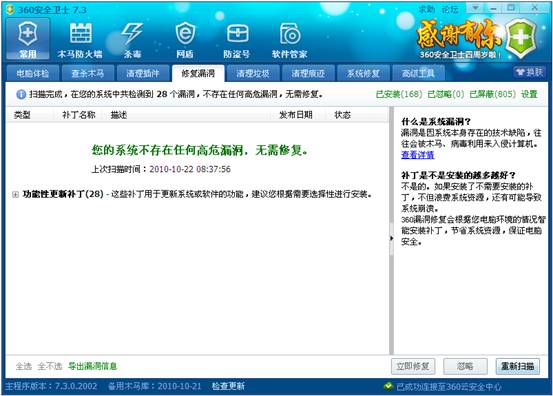Switch to the 清理插件 tab

point(143,73)
